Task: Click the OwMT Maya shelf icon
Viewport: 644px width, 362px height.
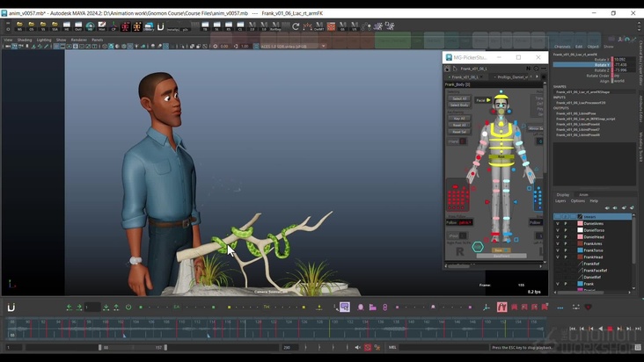Action: pos(319,26)
